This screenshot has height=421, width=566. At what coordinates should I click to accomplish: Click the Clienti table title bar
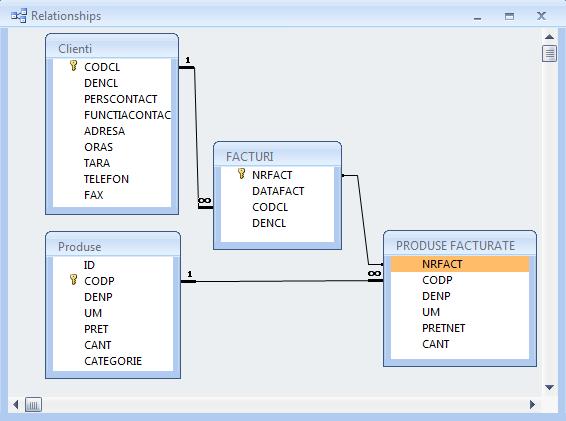pyautogui.click(x=112, y=47)
